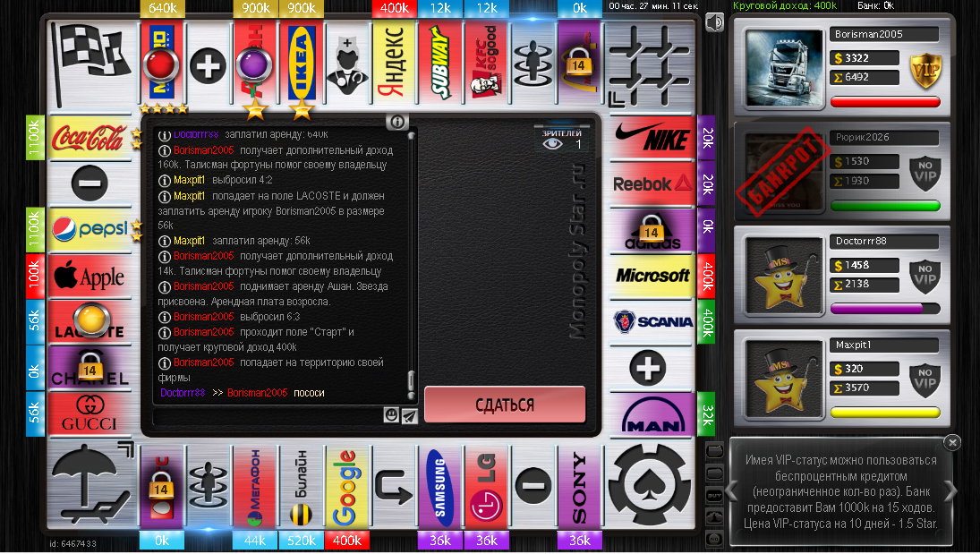Image resolution: width=980 pixels, height=554 pixels.
Task: Open the Nike property cell
Action: coord(652,138)
